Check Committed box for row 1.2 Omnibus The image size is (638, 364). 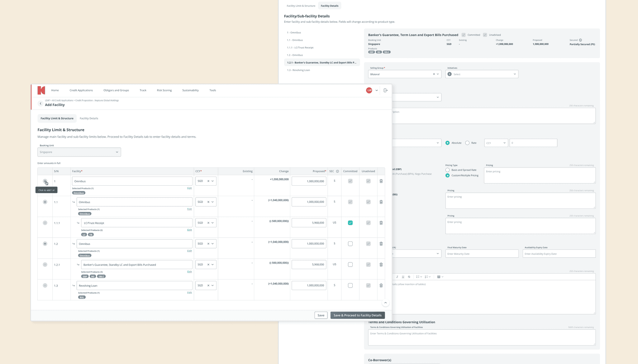(350, 244)
